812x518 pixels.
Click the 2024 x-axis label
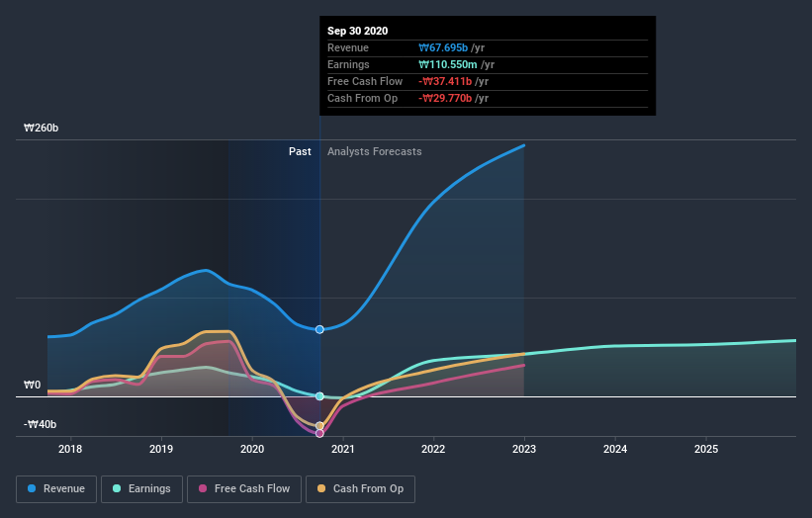[x=615, y=449]
